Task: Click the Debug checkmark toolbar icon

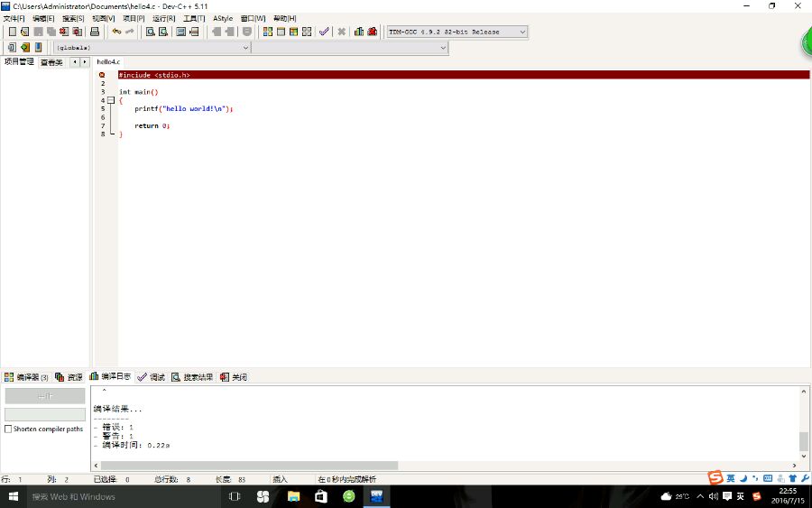Action: (324, 32)
